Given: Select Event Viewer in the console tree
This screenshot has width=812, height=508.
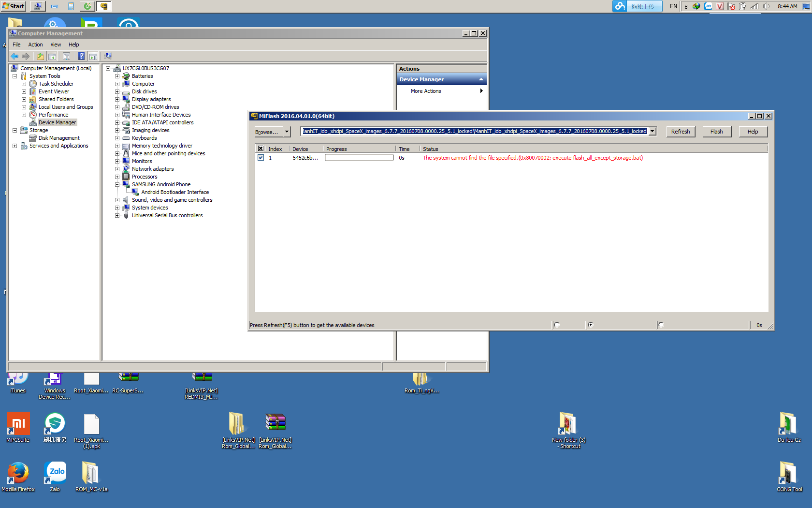Looking at the screenshot, I should coord(54,91).
